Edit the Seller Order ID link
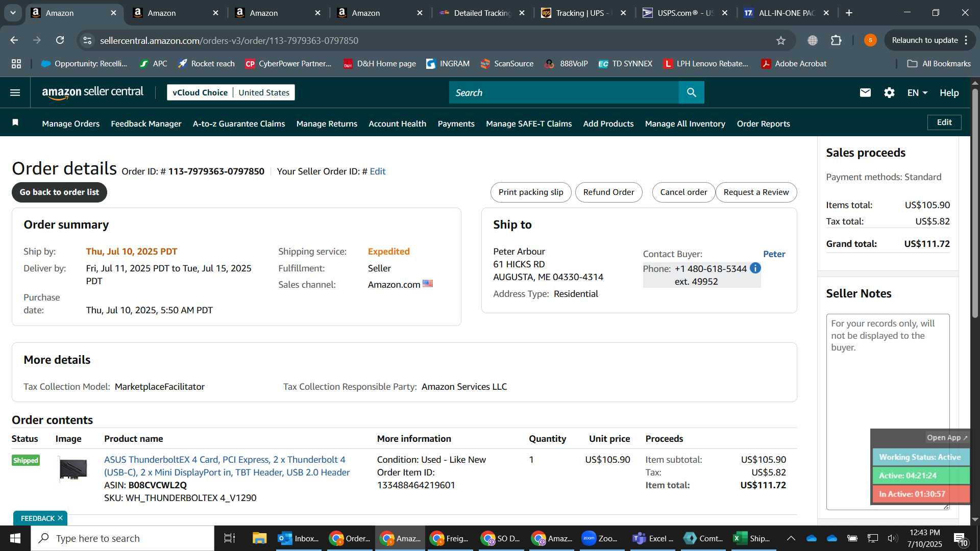The image size is (980, 551). (377, 171)
